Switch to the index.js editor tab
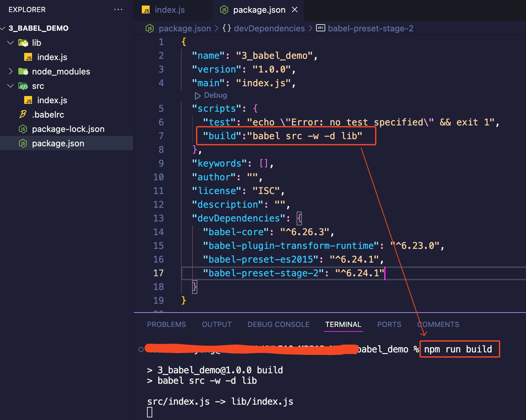Viewport: 526px width, 420px height. (x=169, y=10)
